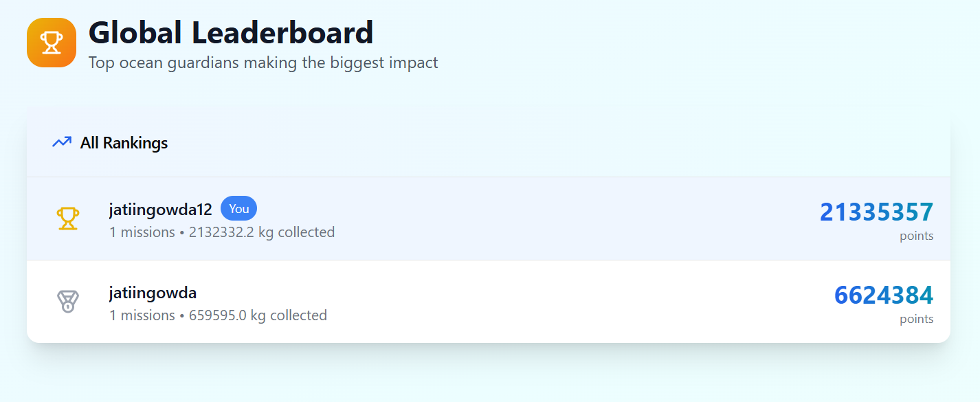Viewport: 980px width, 402px height.
Task: Open jatiingowda12 username
Action: coord(160,210)
